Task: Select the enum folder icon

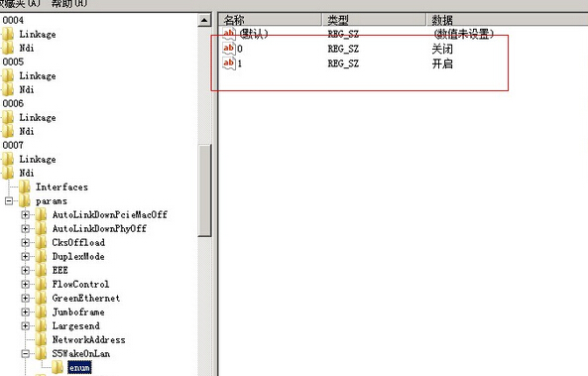Action: tap(57, 367)
